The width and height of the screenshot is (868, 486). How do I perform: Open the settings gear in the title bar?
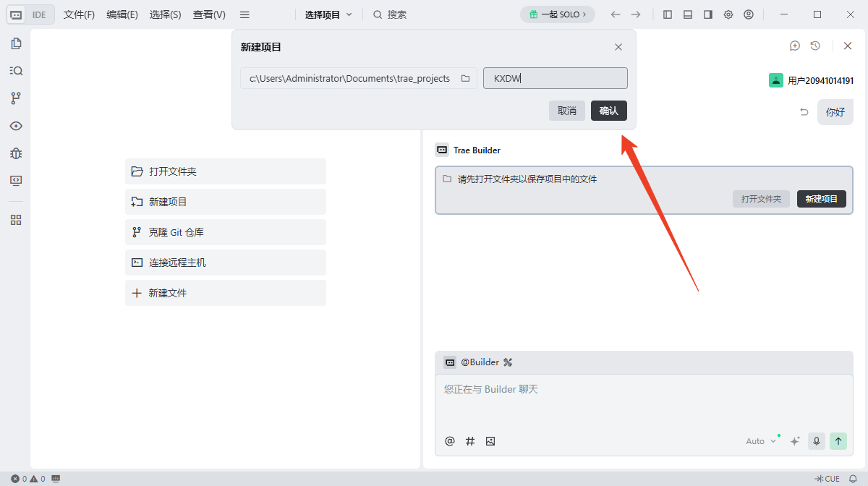(x=728, y=14)
